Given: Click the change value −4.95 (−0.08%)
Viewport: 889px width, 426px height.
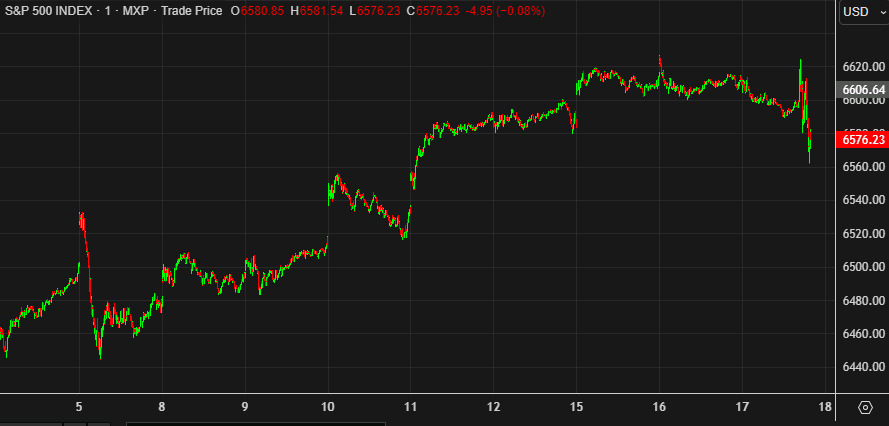Looking at the screenshot, I should pos(505,11).
